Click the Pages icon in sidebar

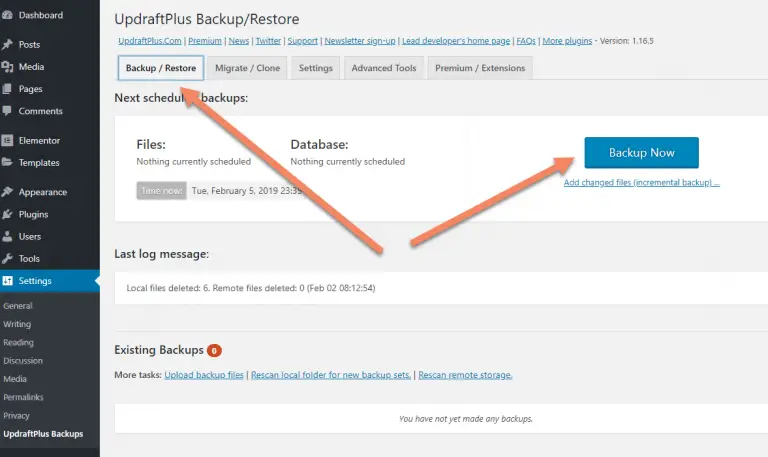pos(7,89)
